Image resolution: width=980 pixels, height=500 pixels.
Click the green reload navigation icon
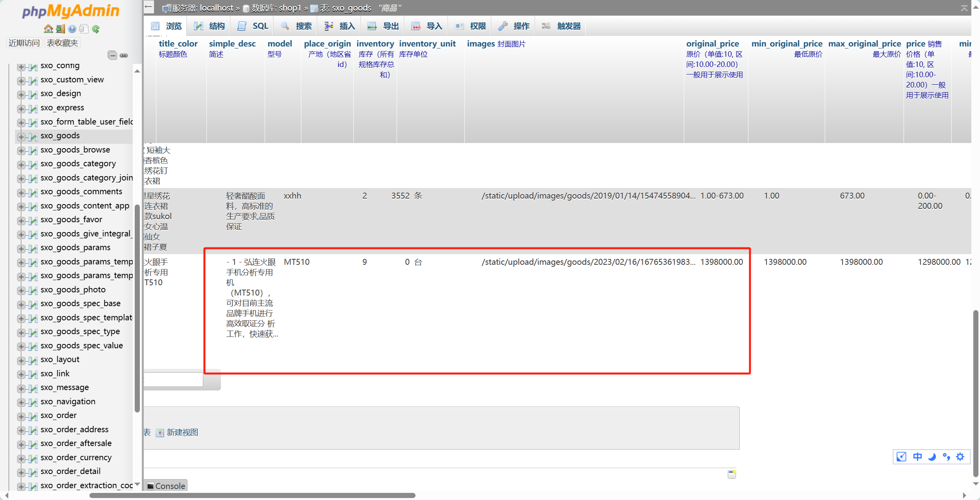pos(96,29)
